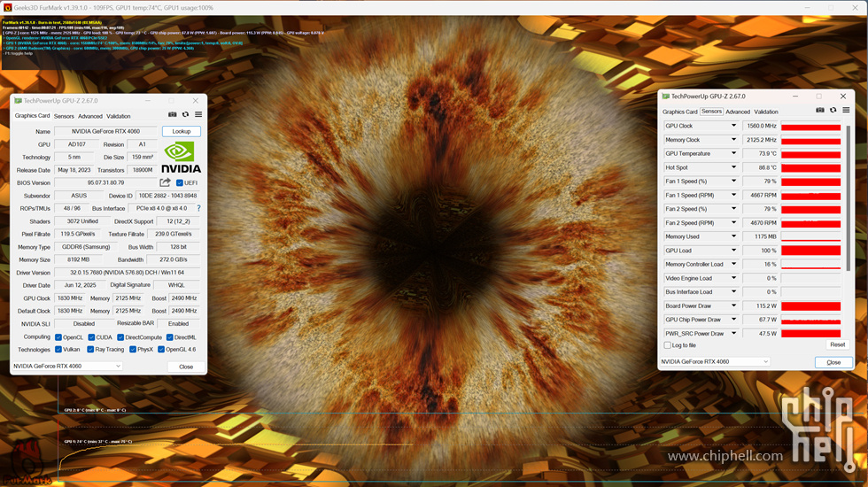Switch to Advanced tab in right GPU-Z window
The width and height of the screenshot is (868, 487).
pos(738,112)
